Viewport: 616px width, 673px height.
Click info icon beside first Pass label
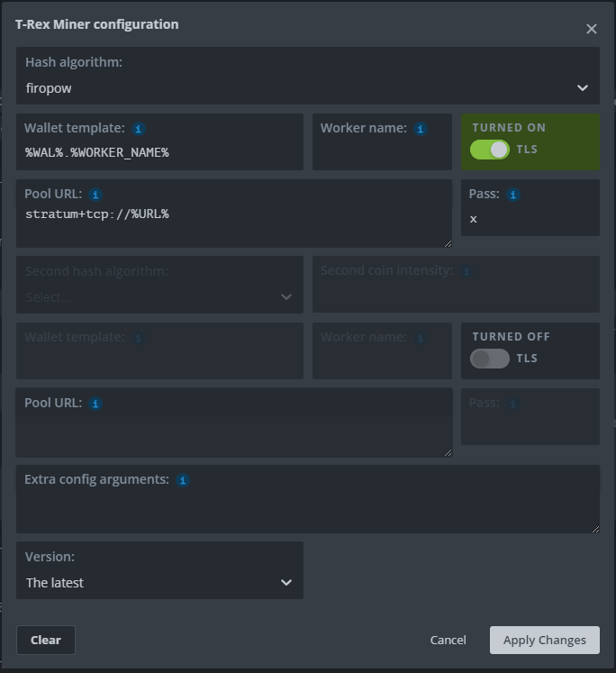pos(513,195)
